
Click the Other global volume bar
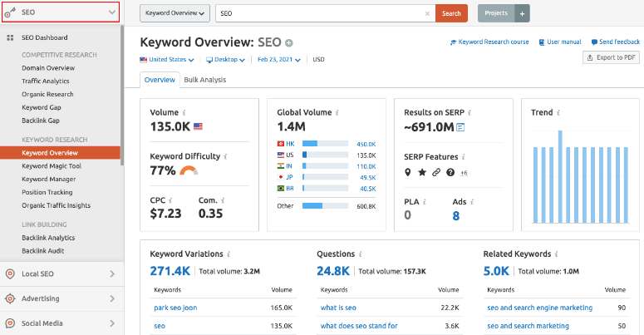coord(325,206)
